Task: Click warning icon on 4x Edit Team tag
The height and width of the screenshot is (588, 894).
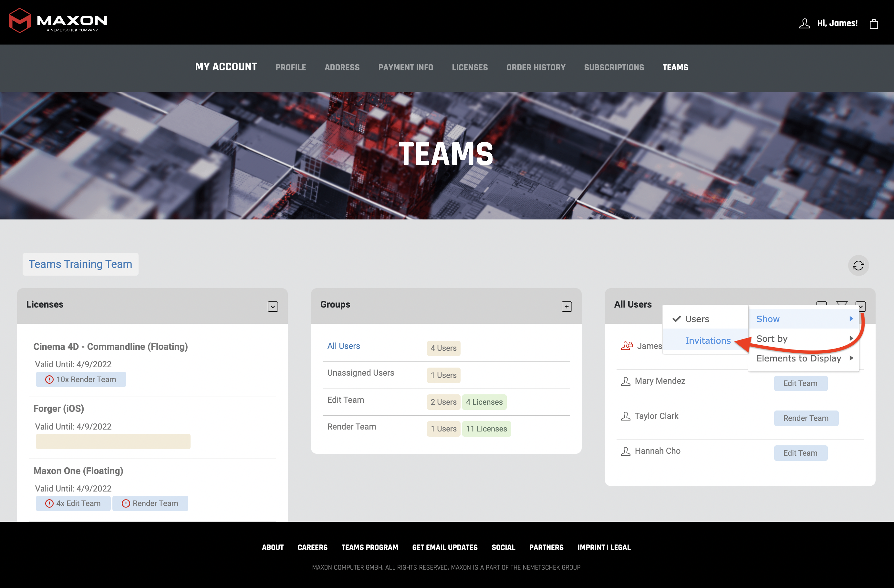Action: (x=49, y=503)
